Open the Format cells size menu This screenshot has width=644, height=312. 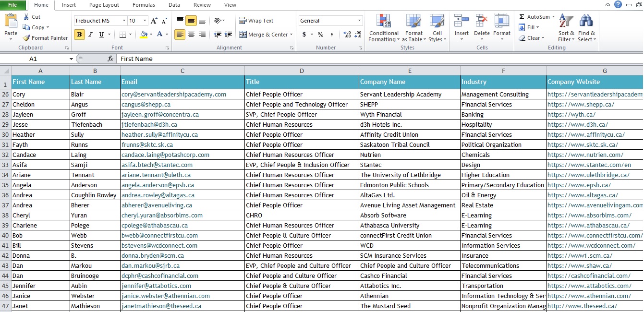click(x=502, y=28)
